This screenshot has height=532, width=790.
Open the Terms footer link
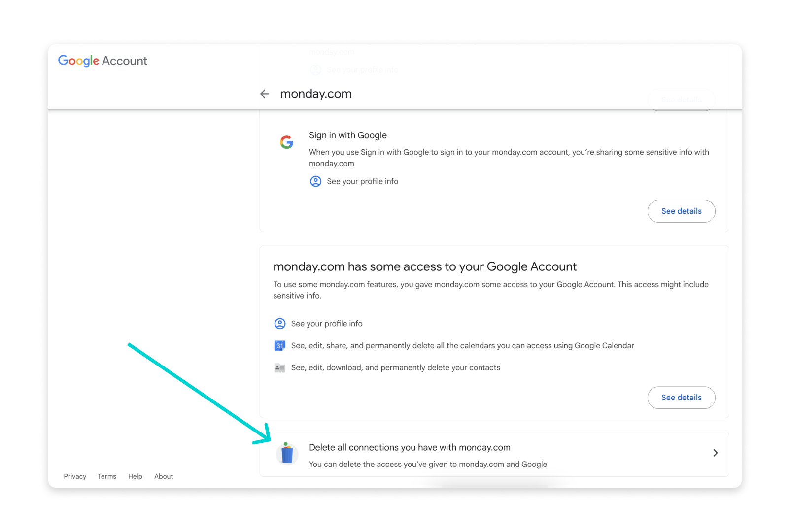pos(107,476)
